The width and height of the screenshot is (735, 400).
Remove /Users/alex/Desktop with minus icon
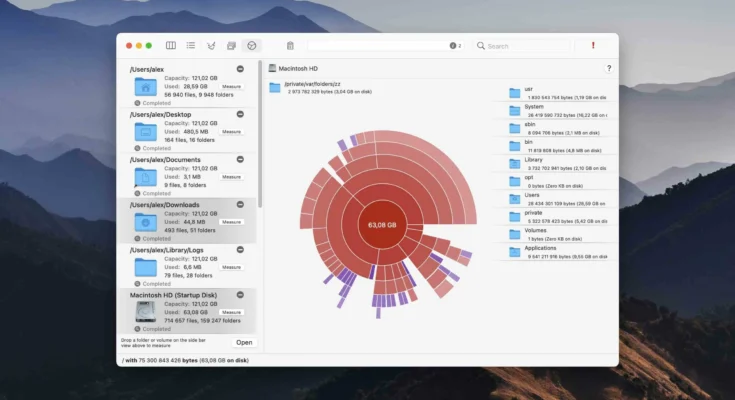240,114
